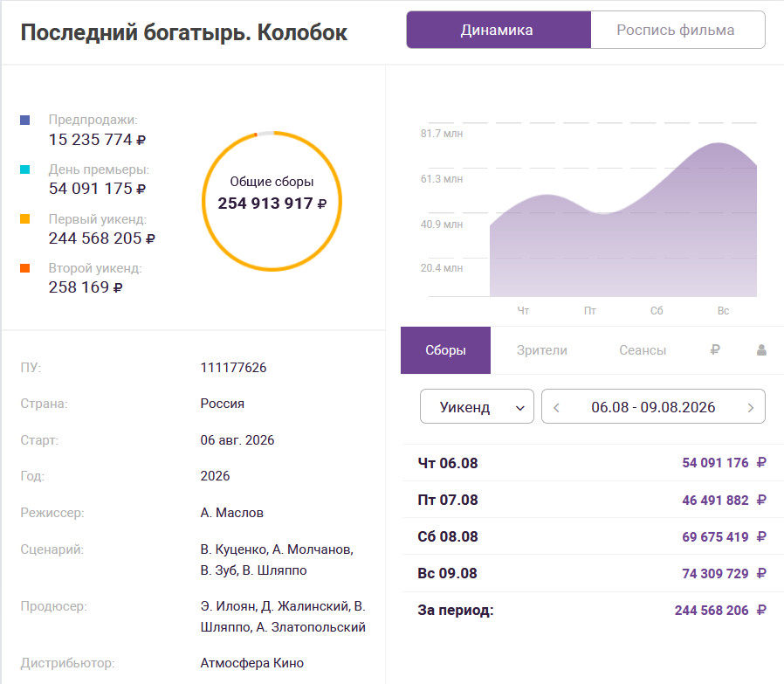The image size is (784, 684).
Task: Go to previous date range arrow
Action: pos(556,408)
